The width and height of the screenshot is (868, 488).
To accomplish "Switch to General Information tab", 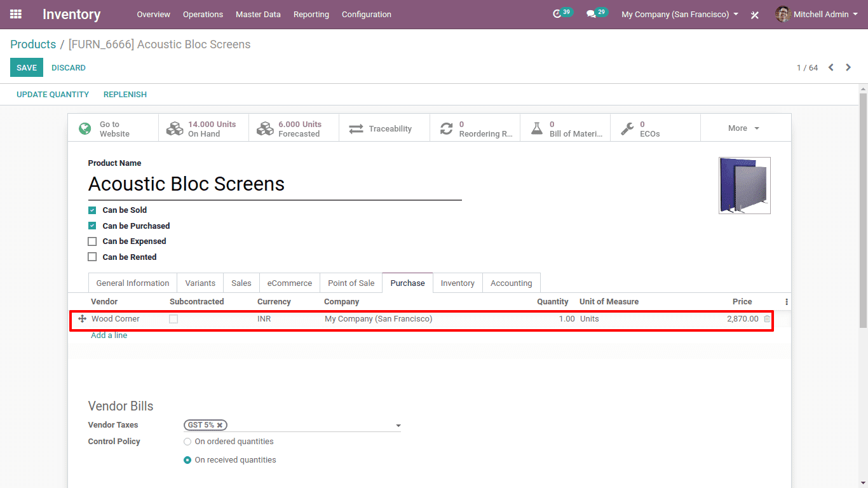I will click(133, 283).
